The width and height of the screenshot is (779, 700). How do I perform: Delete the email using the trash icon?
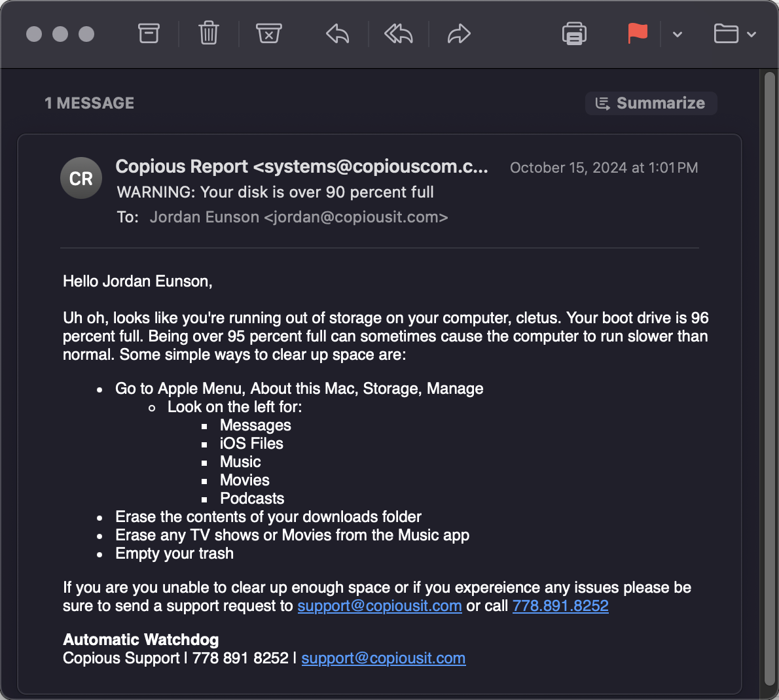point(209,33)
